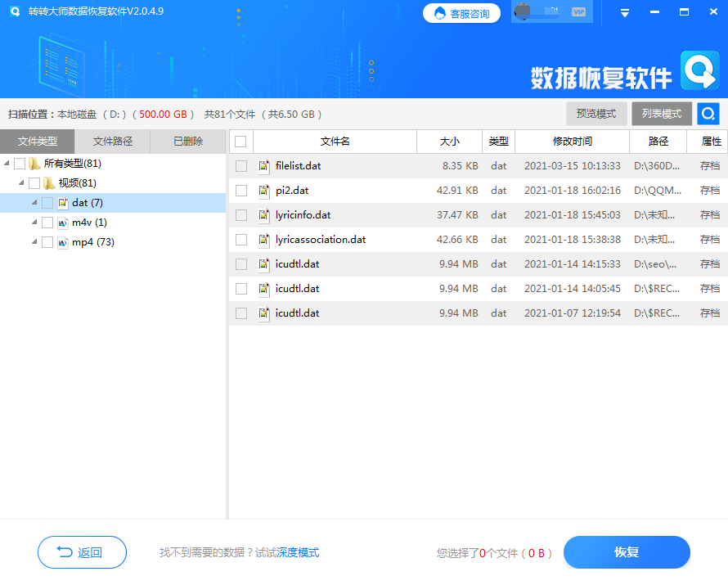Open 深度模式 deep scan link
The image size is (728, 585).
click(x=299, y=552)
